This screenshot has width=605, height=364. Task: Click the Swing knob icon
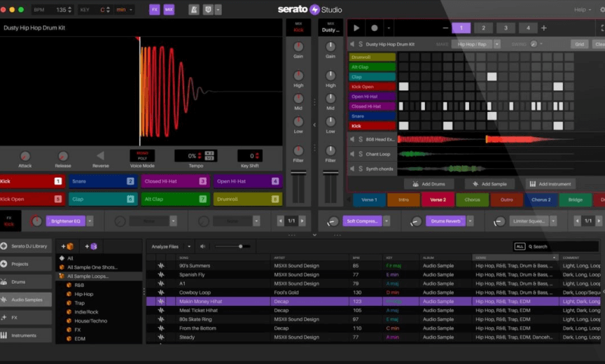click(x=534, y=44)
